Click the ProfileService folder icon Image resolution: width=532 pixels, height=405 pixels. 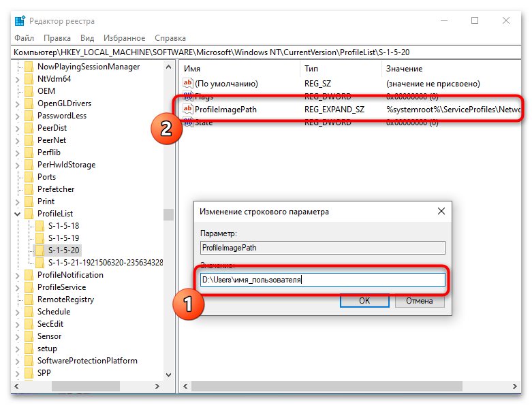point(29,287)
